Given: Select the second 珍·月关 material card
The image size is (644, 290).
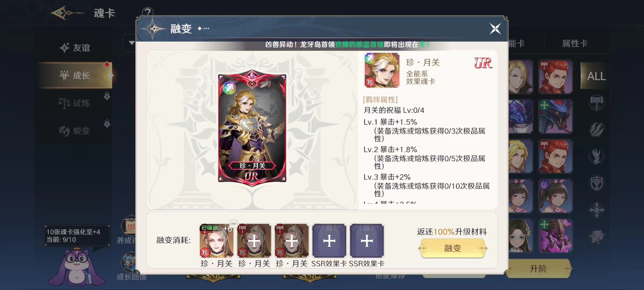Looking at the screenshot, I should 254,241.
